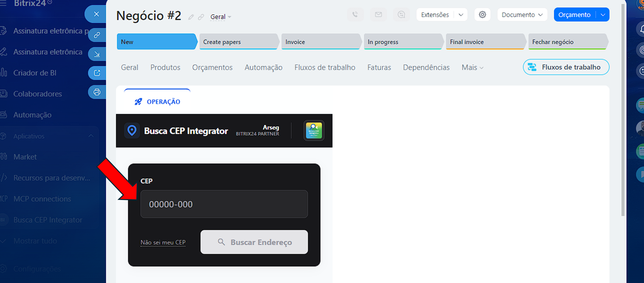The height and width of the screenshot is (283, 644).
Task: Follow the 'Não sei meu CEP' link
Action: point(163,242)
